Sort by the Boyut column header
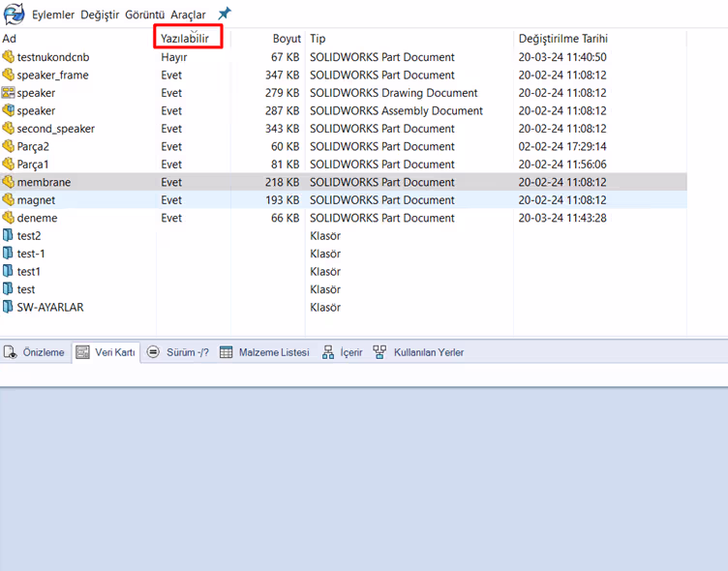 (x=287, y=39)
